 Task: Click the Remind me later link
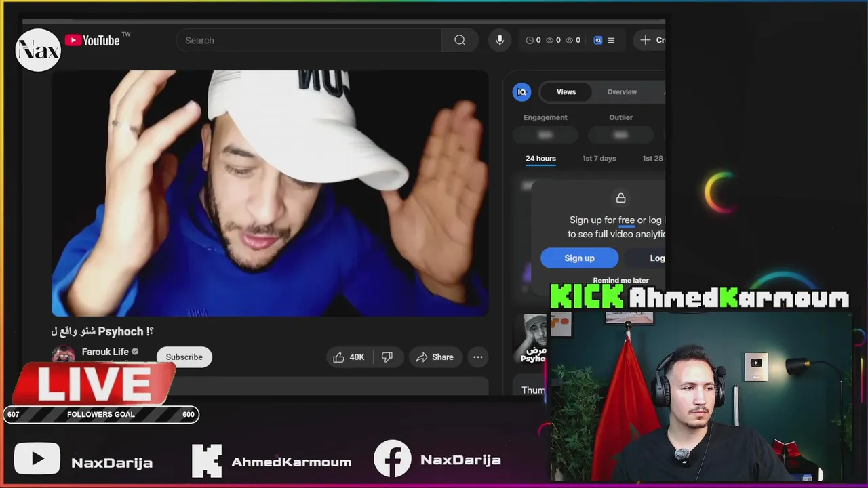click(x=620, y=281)
